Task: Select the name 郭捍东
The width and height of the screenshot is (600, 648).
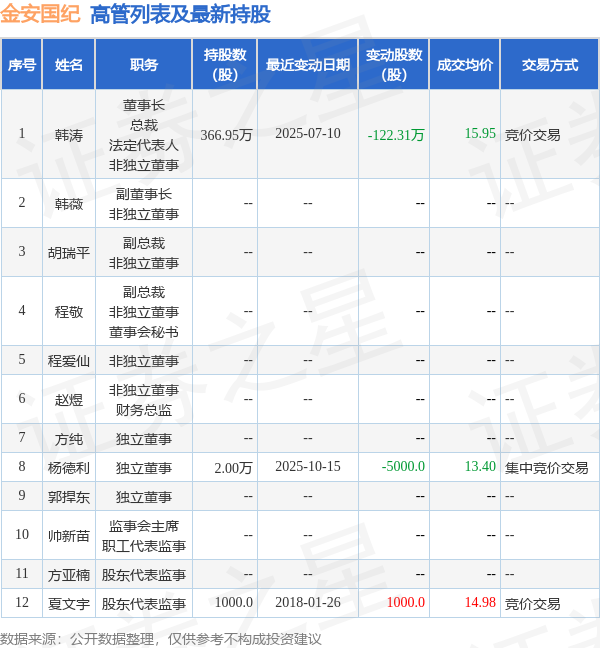Action: (69, 497)
